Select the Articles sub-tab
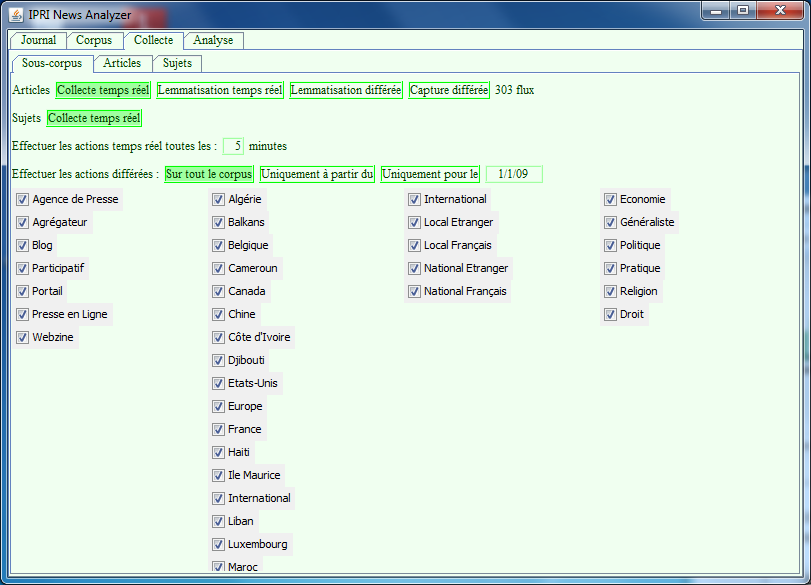 click(x=122, y=64)
